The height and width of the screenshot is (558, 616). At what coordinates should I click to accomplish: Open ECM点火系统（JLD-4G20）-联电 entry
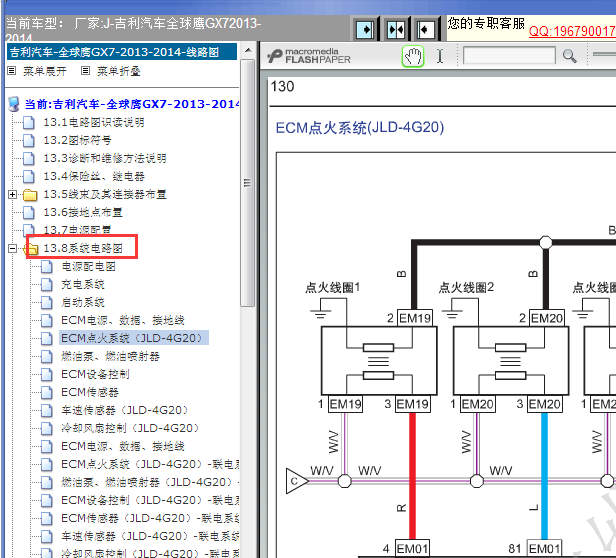coord(150,464)
